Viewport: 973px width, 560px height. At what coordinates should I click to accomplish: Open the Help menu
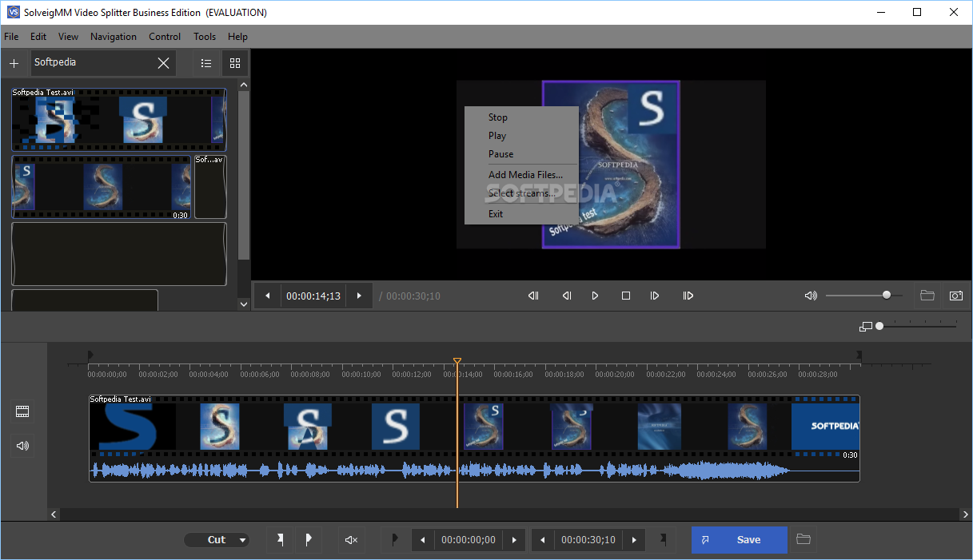coord(237,37)
